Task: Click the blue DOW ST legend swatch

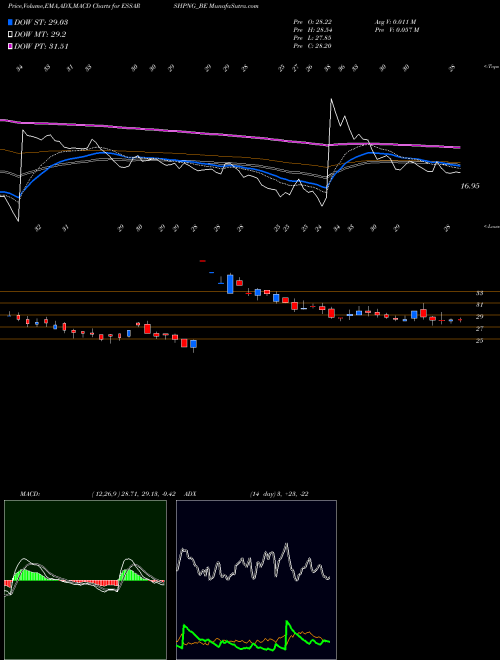Action: (11, 22)
